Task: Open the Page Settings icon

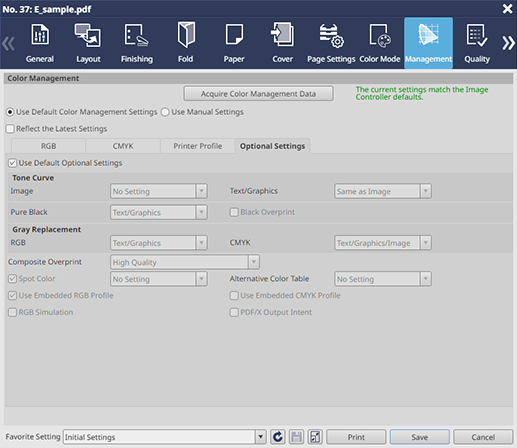Action: pyautogui.click(x=331, y=43)
